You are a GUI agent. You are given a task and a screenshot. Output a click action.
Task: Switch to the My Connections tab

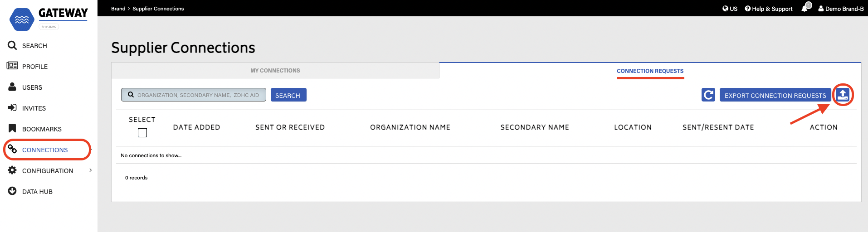[275, 71]
